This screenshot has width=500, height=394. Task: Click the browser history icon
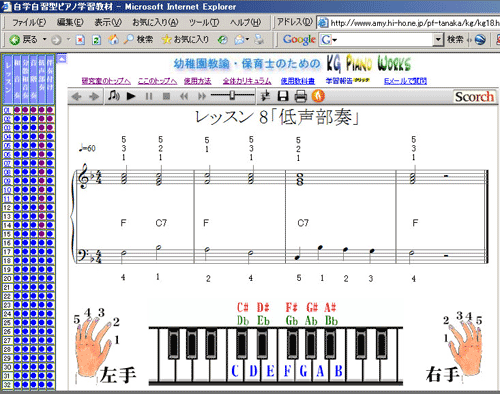tap(222, 40)
